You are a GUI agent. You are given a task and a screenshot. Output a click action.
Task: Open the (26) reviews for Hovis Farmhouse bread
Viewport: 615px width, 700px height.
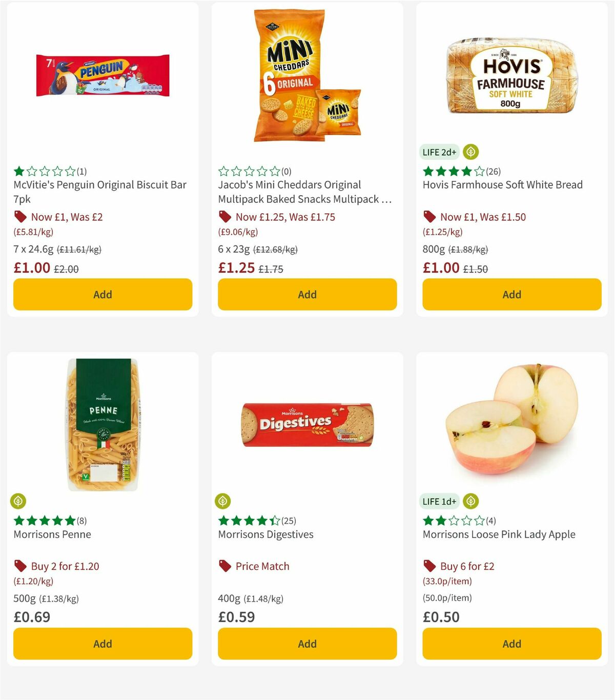click(x=494, y=172)
